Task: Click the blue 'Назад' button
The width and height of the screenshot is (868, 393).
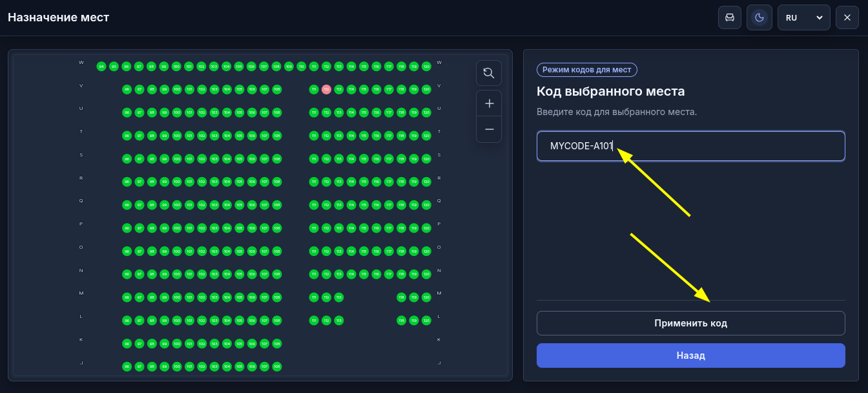Action: [690, 356]
